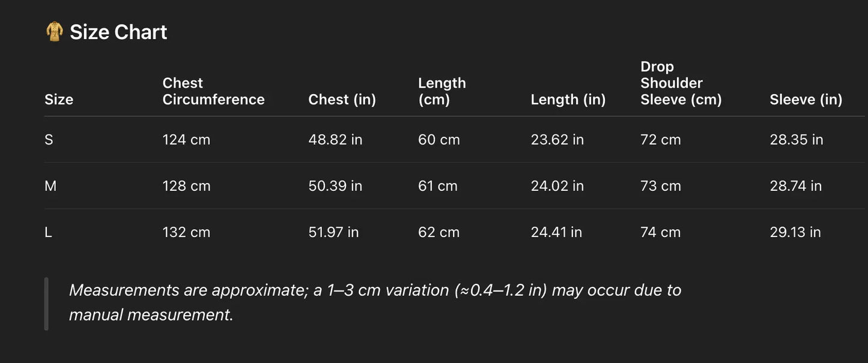Click the L size row label
Screen dimensions: 868x363
[x=49, y=232]
